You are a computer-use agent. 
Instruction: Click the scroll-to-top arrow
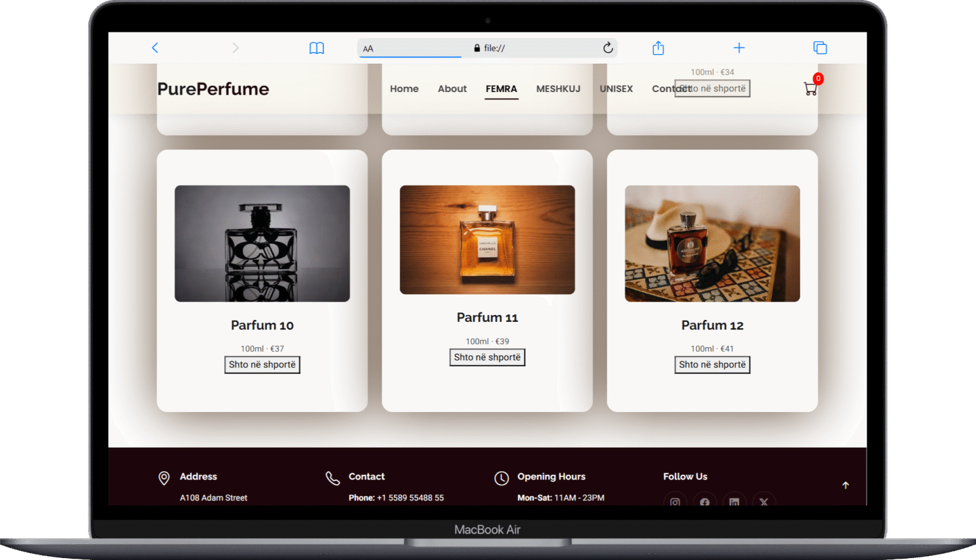(845, 485)
